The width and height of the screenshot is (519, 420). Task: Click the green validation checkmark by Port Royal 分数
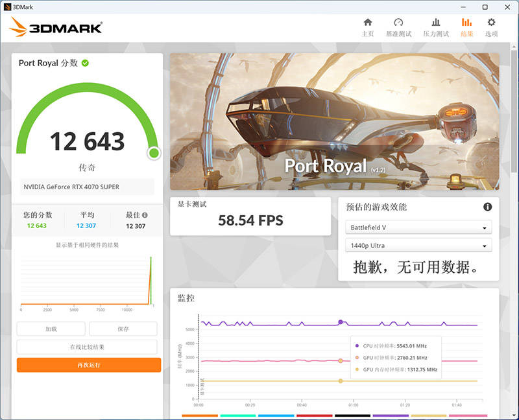[x=85, y=63]
